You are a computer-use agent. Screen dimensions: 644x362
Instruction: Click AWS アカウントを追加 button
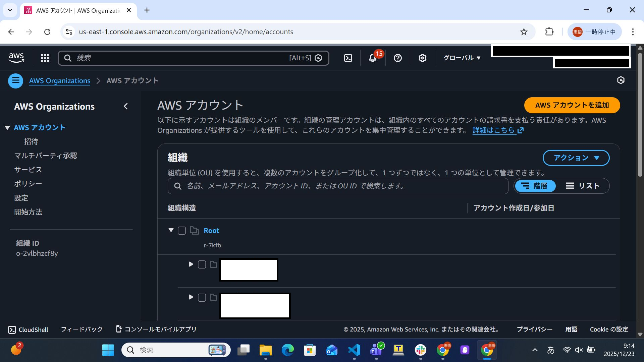[x=572, y=105]
